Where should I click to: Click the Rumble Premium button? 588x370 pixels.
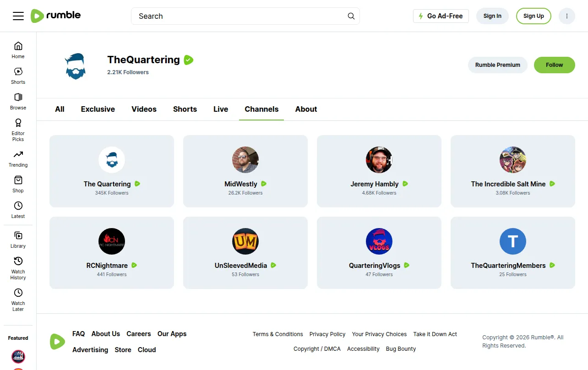pyautogui.click(x=498, y=65)
